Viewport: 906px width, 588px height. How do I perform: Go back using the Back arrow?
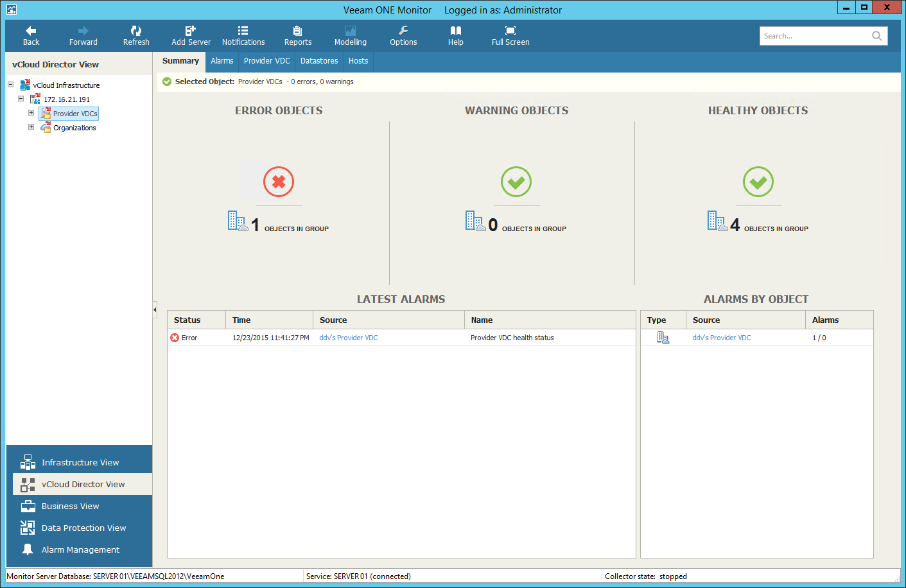point(31,36)
